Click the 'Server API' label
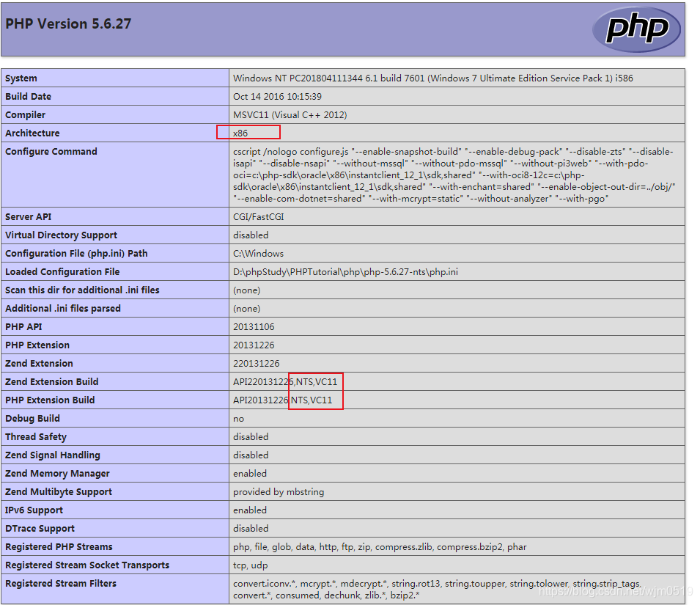700x605 pixels. [x=28, y=216]
